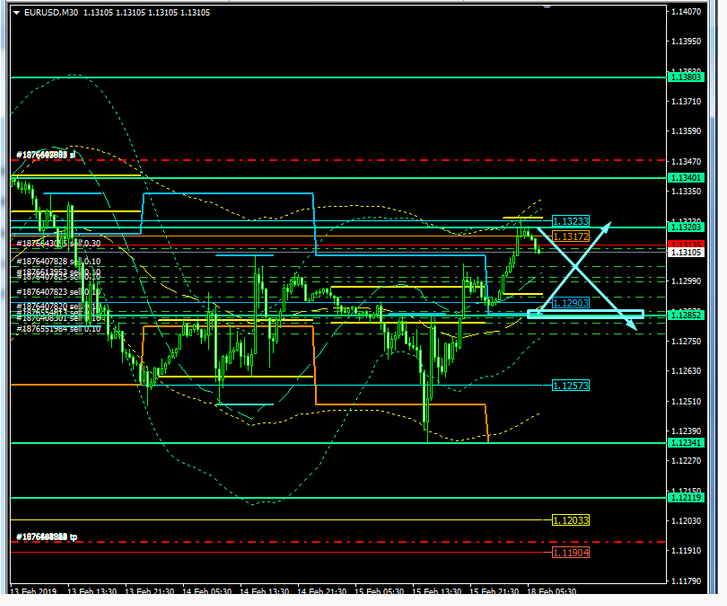Click the cyan 1.12903 price tag
Image resolution: width=727 pixels, height=606 pixels.
(x=570, y=301)
